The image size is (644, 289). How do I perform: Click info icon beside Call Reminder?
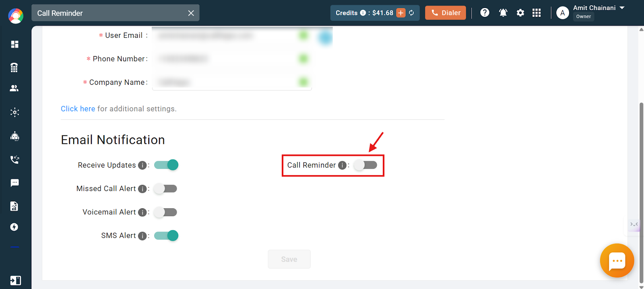(342, 165)
